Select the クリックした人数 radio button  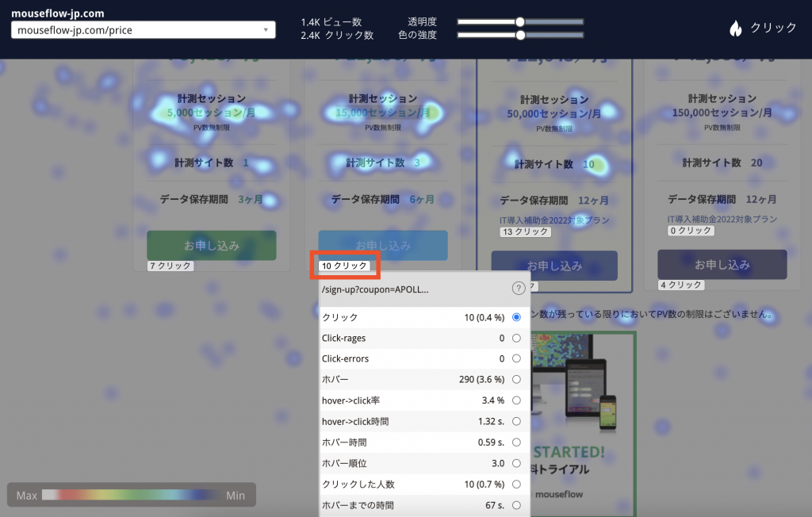(x=516, y=484)
